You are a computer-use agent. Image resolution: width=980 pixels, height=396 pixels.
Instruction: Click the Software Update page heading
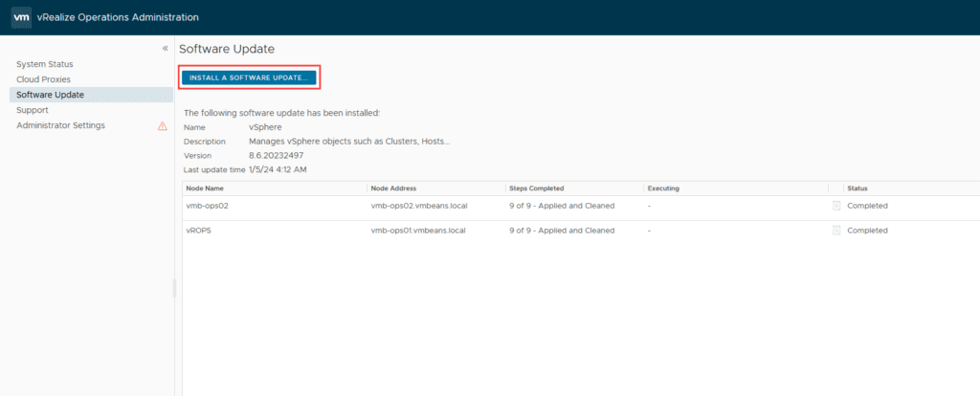click(x=227, y=49)
